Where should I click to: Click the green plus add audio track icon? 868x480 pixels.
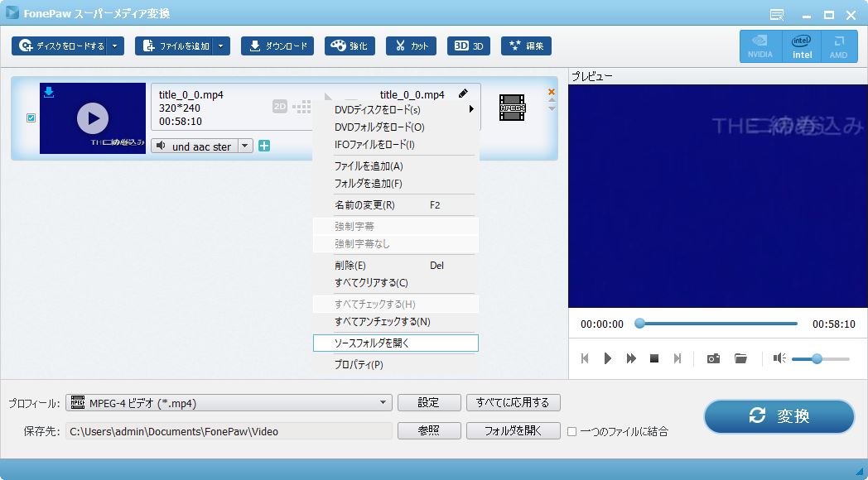tap(264, 146)
